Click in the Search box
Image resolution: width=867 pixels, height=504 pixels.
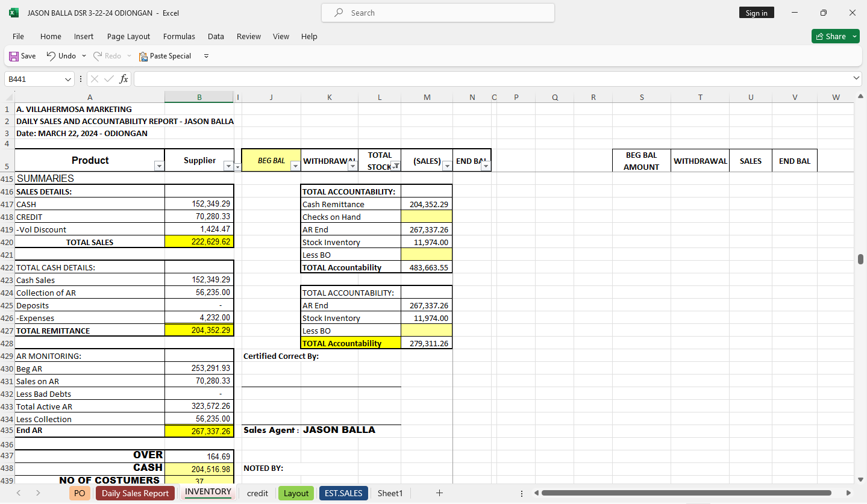[x=438, y=13]
